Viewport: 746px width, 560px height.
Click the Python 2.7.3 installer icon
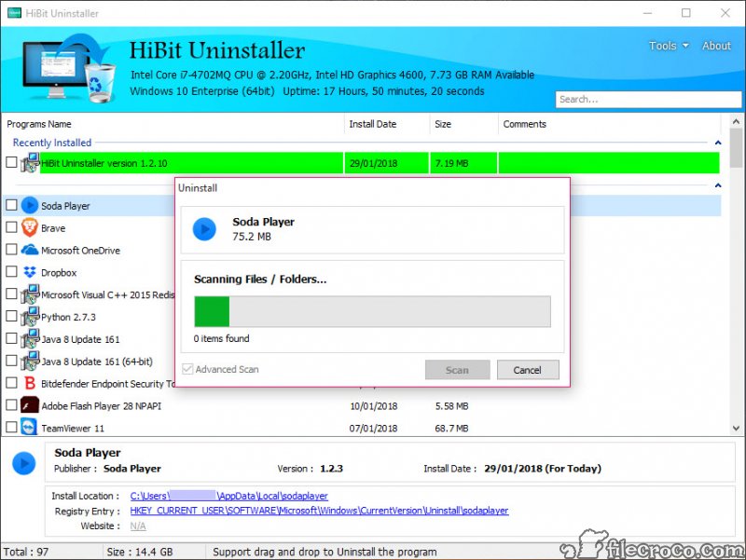pyautogui.click(x=30, y=317)
